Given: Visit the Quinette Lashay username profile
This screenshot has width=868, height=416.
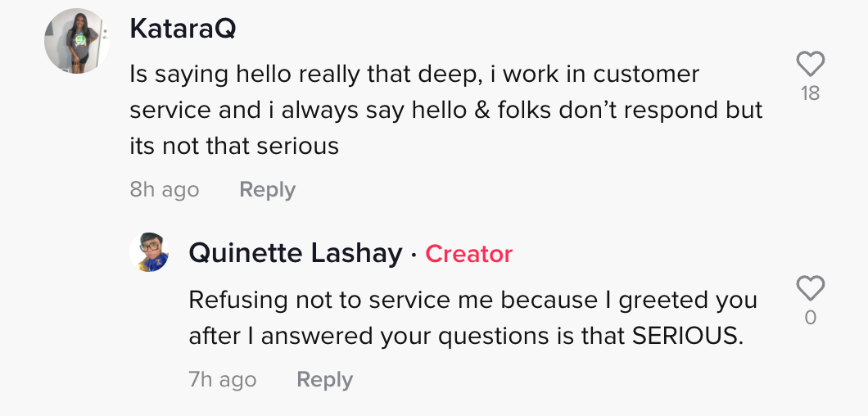Looking at the screenshot, I should click(296, 254).
